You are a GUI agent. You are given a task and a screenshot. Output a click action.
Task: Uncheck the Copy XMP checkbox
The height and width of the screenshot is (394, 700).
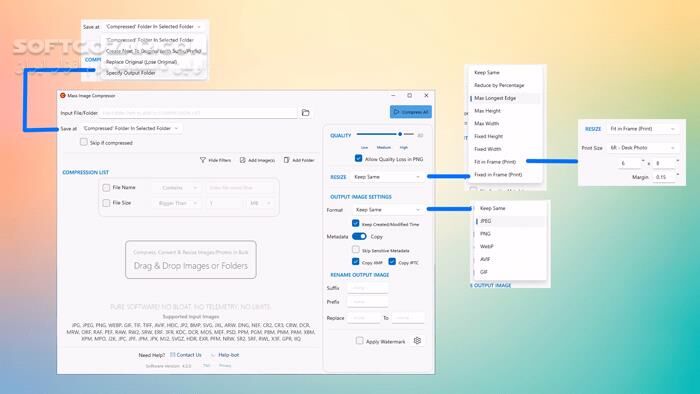(356, 261)
